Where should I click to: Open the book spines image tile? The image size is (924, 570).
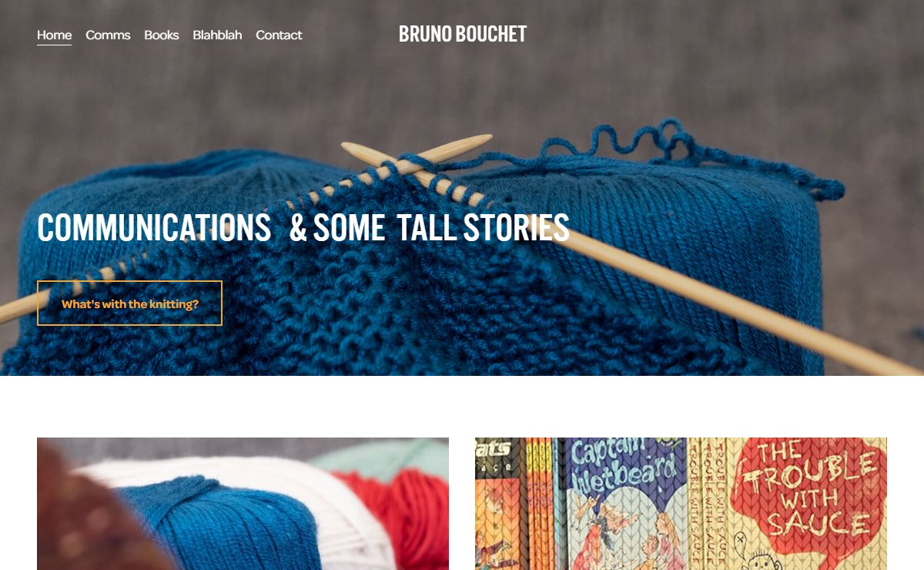(x=681, y=504)
